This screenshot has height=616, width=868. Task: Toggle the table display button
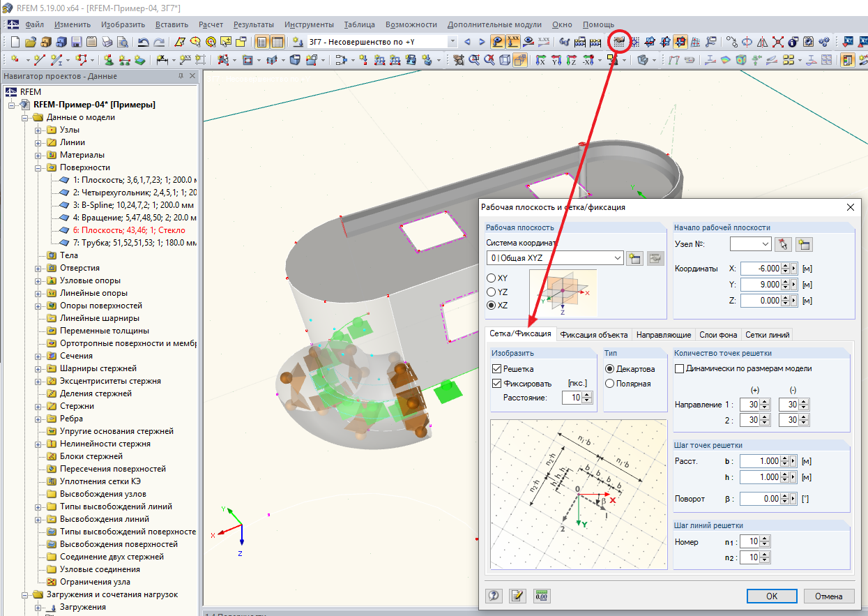(x=277, y=42)
